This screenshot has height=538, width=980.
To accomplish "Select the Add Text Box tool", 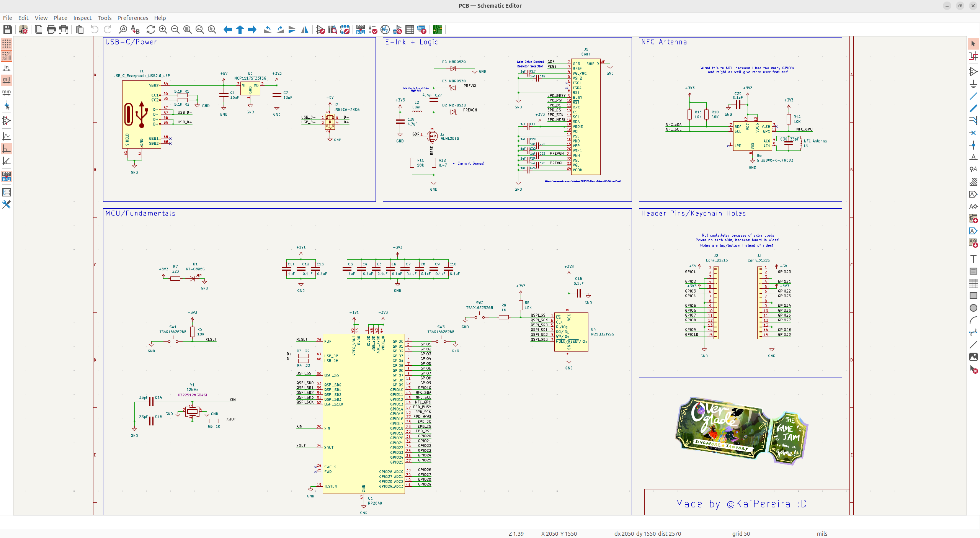I will 973,271.
